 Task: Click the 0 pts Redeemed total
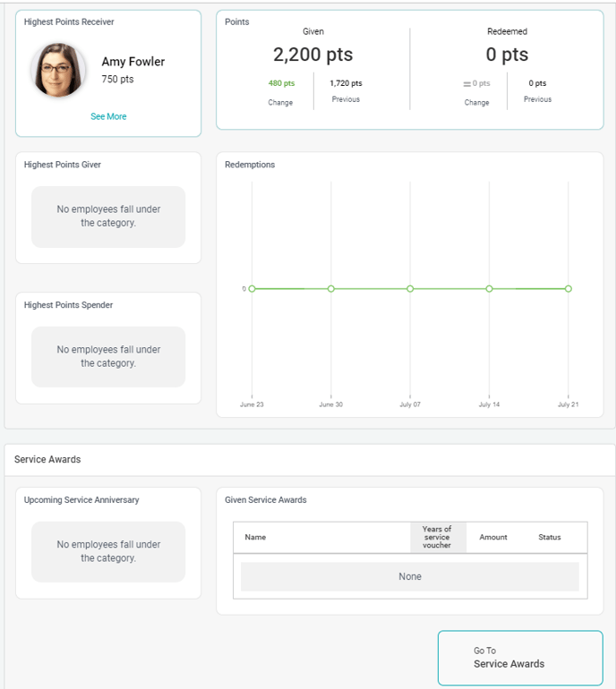[507, 55]
